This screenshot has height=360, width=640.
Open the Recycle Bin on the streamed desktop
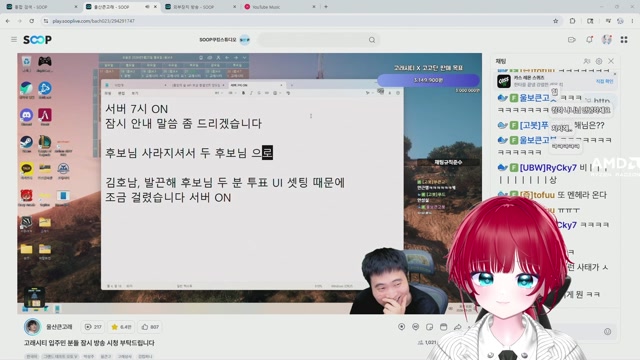click(x=27, y=62)
